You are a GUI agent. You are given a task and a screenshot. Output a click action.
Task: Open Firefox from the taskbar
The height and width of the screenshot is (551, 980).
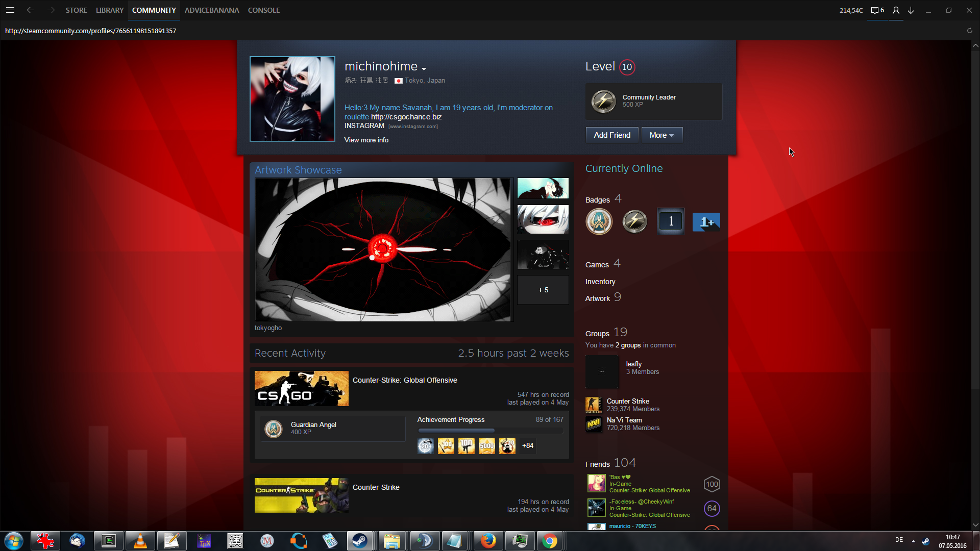pyautogui.click(x=488, y=541)
